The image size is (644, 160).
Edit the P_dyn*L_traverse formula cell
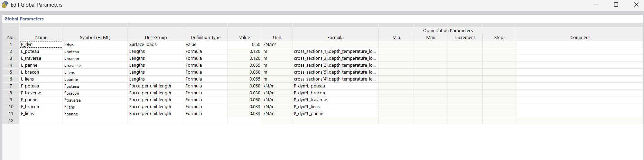point(335,100)
